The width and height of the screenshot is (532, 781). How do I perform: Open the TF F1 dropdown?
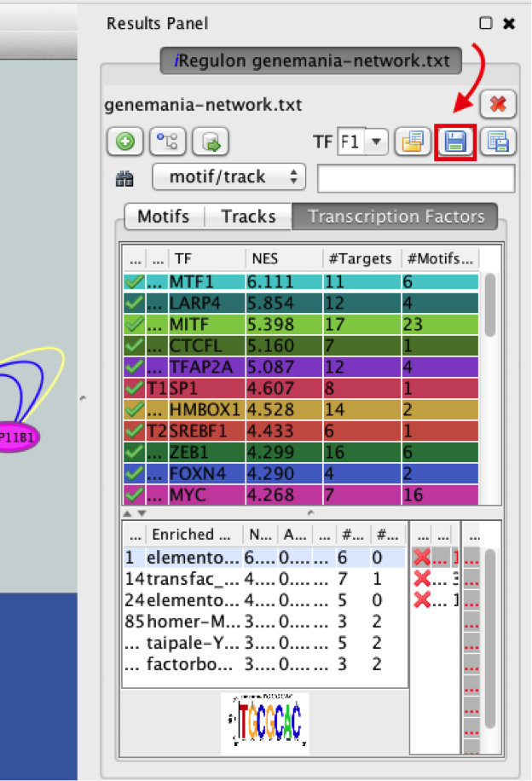[362, 142]
